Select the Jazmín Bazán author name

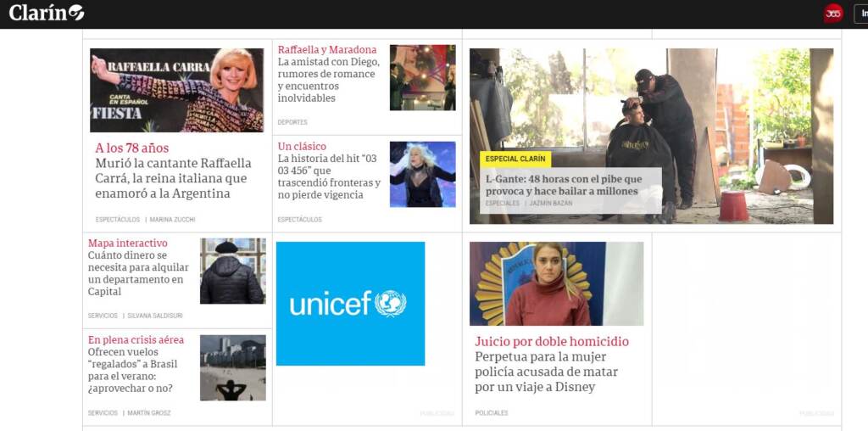(x=551, y=204)
